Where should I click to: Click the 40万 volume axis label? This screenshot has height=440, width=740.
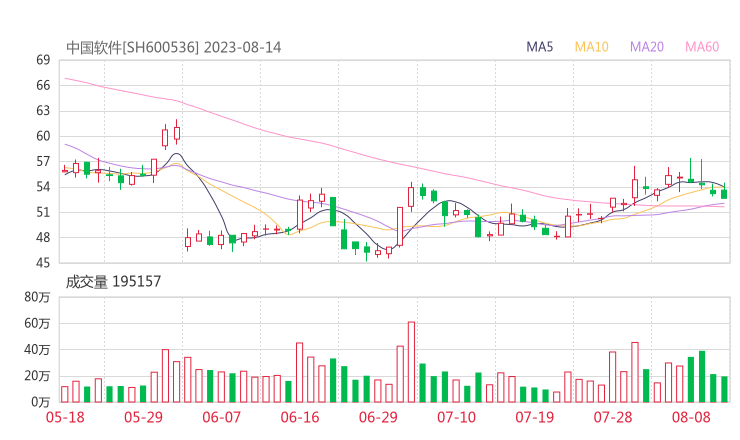tap(37, 349)
